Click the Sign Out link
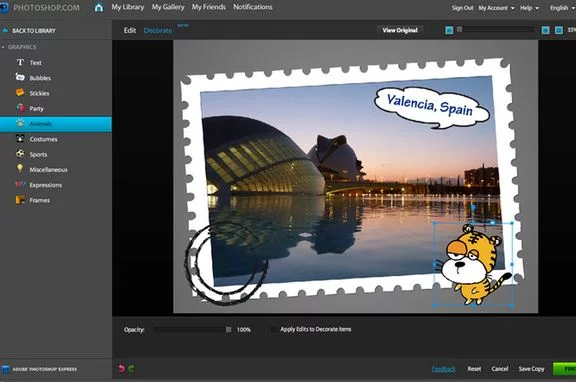 click(462, 8)
